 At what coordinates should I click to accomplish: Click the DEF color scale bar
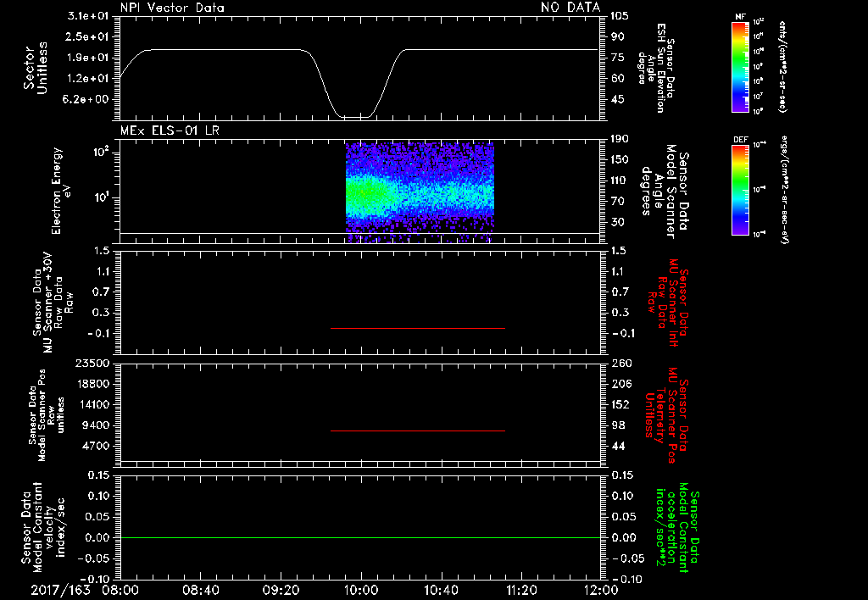coord(741,190)
